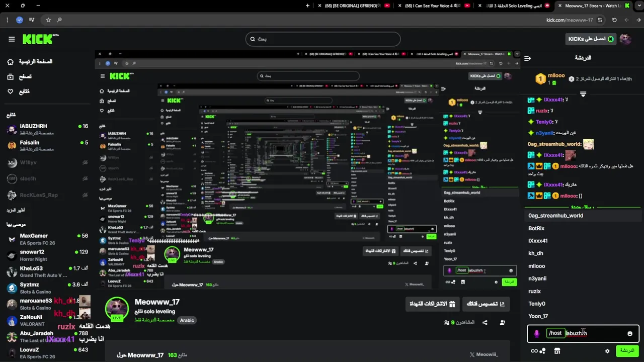The image size is (644, 362).
Task: Select BotRix in the host suggestion list
Action: [583, 228]
